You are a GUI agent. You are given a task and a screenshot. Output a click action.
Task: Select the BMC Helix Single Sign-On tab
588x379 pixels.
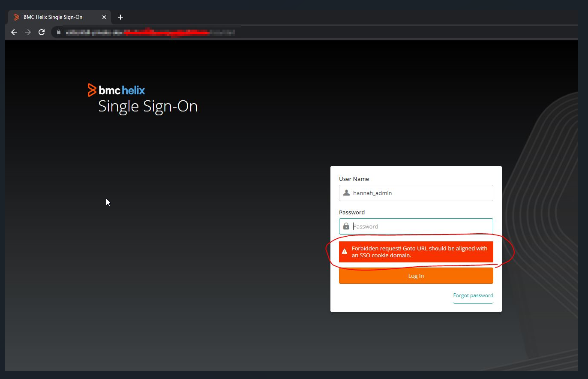click(60, 17)
